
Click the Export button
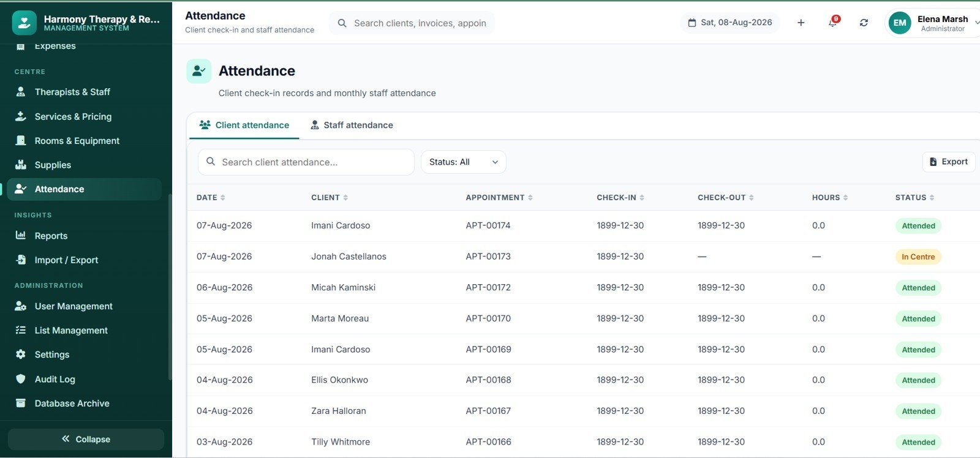pyautogui.click(x=949, y=162)
